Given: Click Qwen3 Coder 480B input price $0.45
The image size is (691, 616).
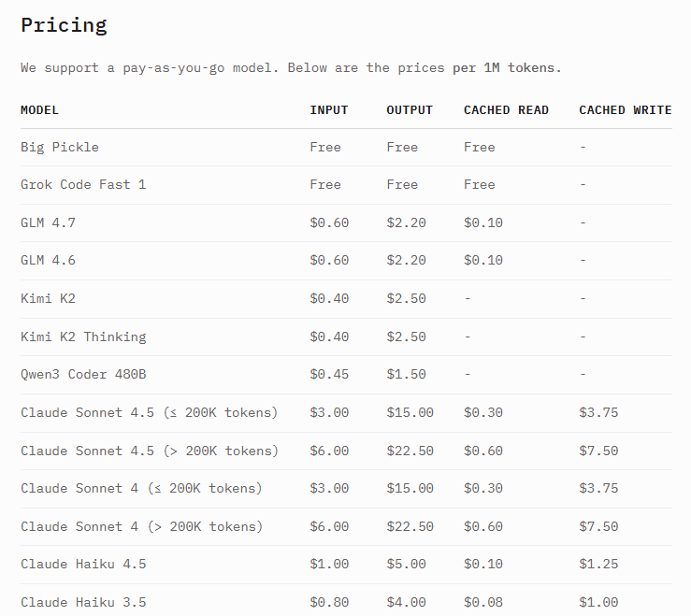Looking at the screenshot, I should [x=328, y=374].
